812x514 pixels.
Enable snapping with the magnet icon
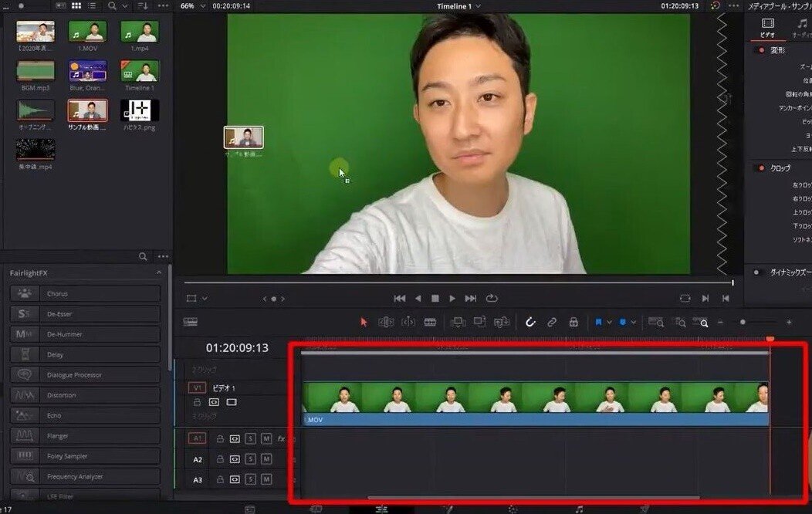530,322
